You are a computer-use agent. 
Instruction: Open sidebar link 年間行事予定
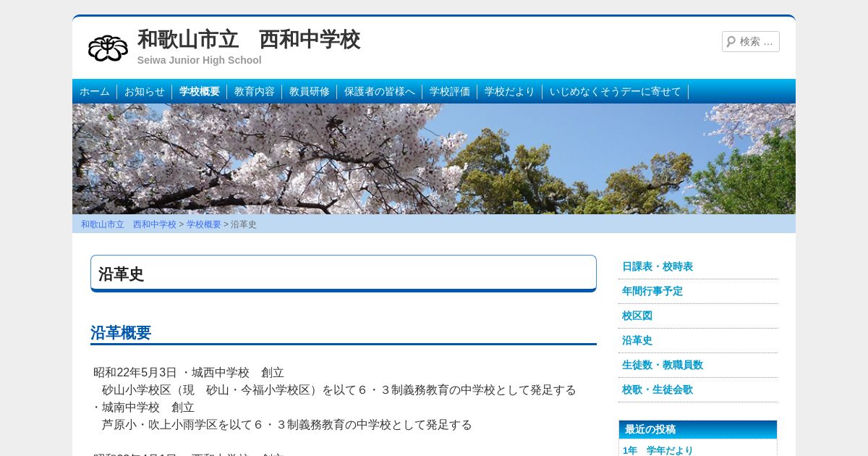click(652, 291)
